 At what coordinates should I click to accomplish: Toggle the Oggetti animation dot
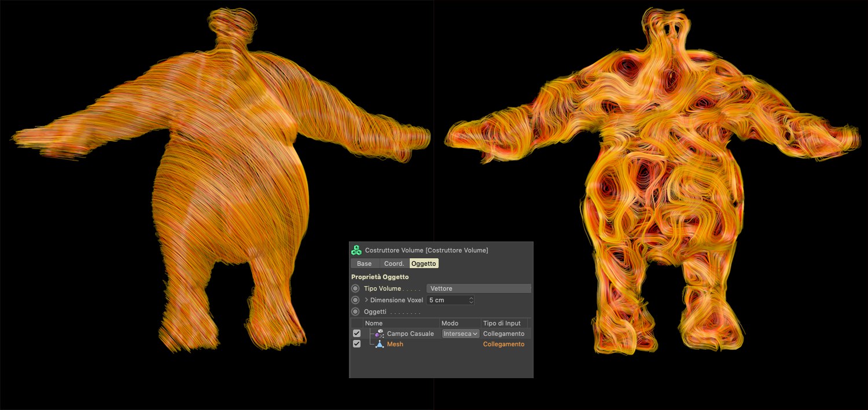point(355,312)
